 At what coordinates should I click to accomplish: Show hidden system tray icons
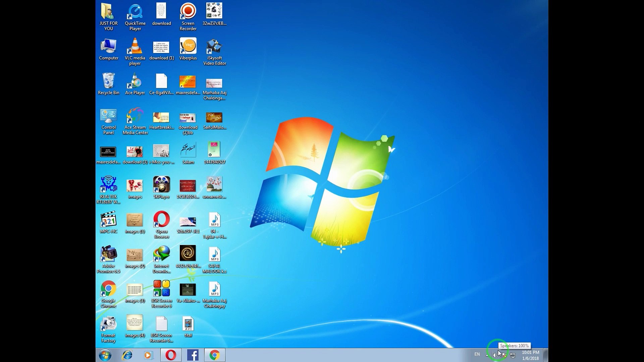click(x=487, y=355)
